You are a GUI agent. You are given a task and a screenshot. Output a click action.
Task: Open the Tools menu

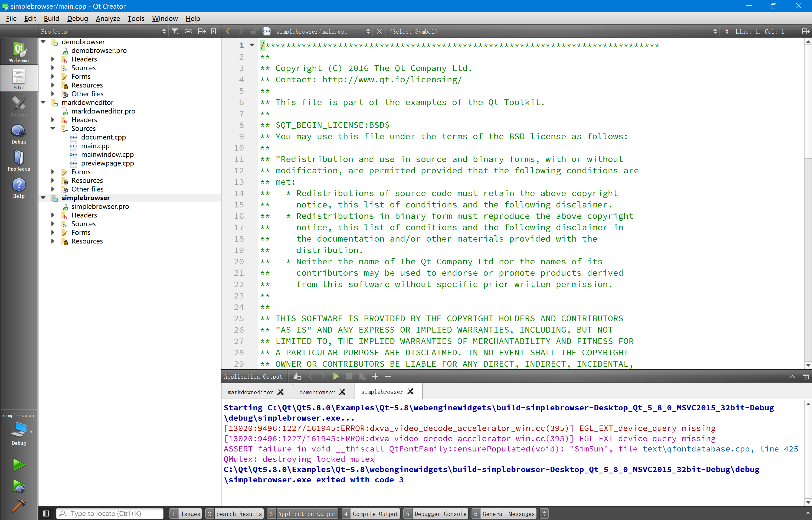point(136,18)
